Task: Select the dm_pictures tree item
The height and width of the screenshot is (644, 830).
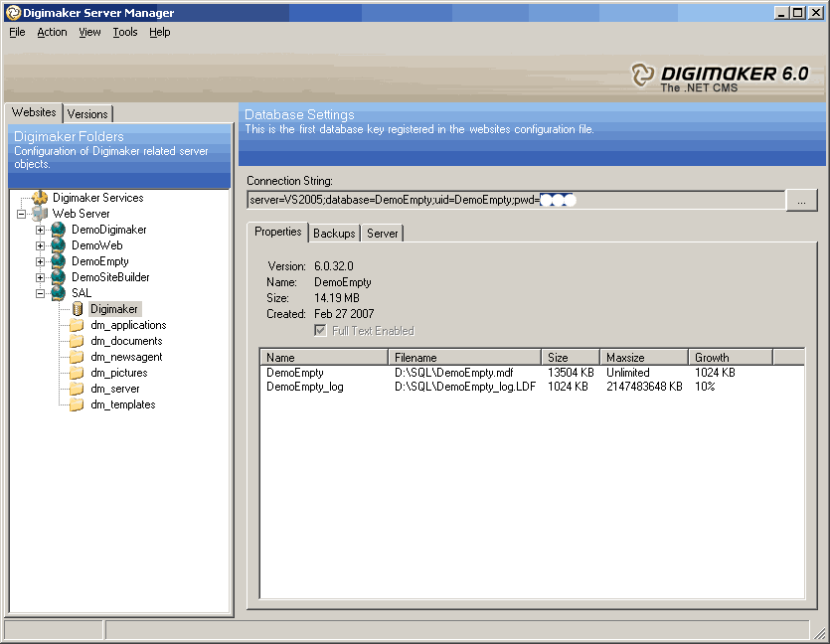Action: click(x=119, y=373)
